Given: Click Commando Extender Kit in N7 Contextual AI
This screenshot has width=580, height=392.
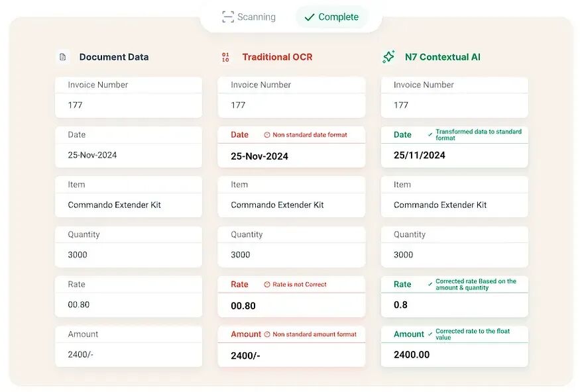Looking at the screenshot, I should point(440,205).
